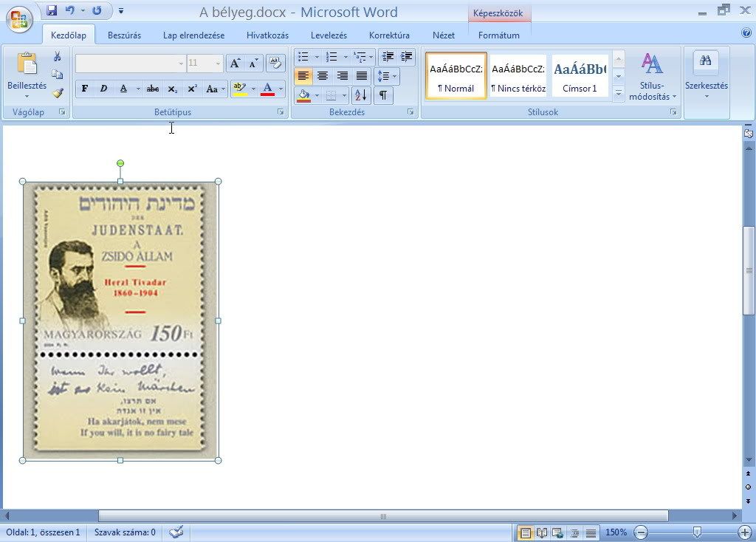
Task: Open Stílusmódosítás change styles menu
Action: click(652, 76)
